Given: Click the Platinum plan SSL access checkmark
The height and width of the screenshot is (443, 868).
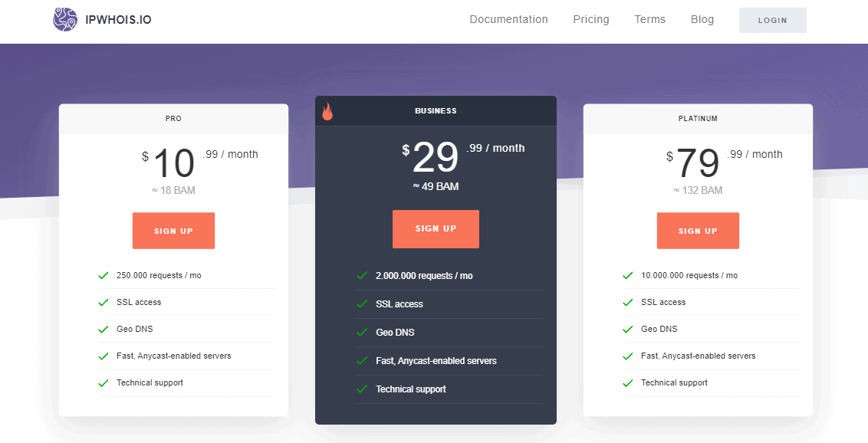Looking at the screenshot, I should click(x=628, y=303).
